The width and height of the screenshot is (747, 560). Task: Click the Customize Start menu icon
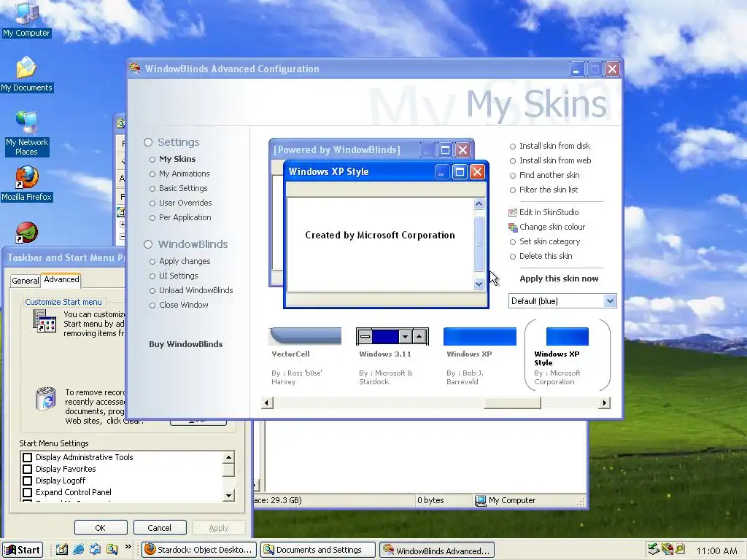(44, 321)
